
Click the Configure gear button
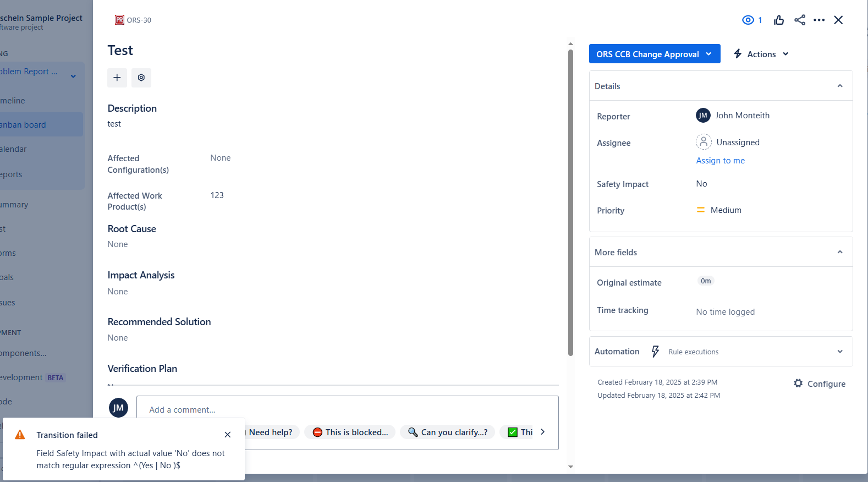[x=820, y=384]
